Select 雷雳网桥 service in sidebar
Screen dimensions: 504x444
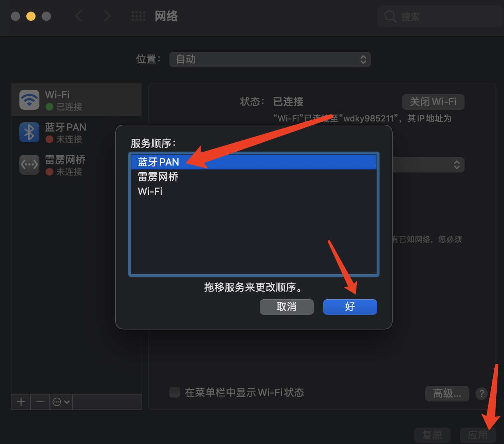(77, 165)
